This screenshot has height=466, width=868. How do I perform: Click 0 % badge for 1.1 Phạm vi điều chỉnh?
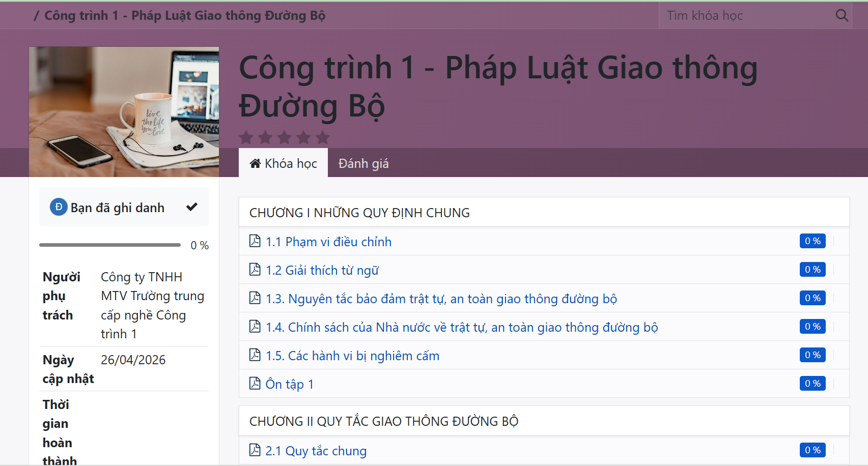coord(813,241)
